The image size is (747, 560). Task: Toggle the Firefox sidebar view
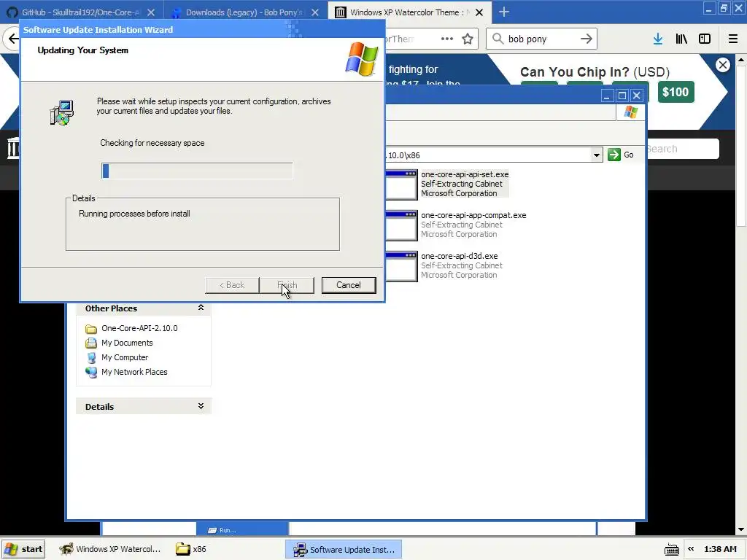coord(705,39)
